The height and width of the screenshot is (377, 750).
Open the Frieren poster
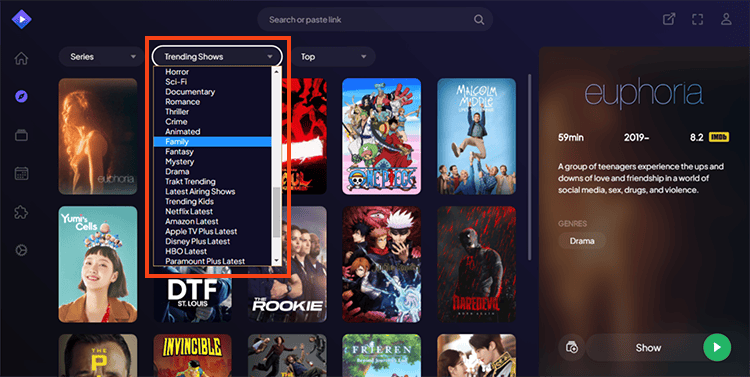tap(381, 355)
